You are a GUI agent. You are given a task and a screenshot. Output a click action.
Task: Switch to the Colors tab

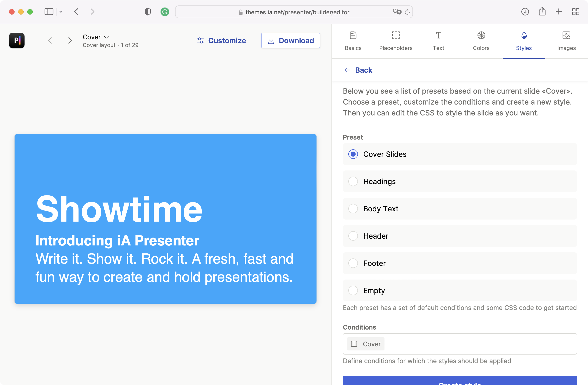coord(481,41)
